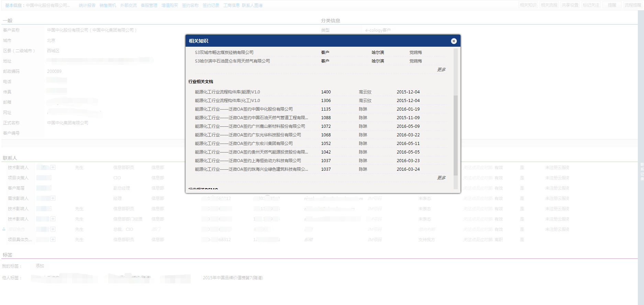
Task: Click the 西城区 district value
Action: [x=53, y=51]
